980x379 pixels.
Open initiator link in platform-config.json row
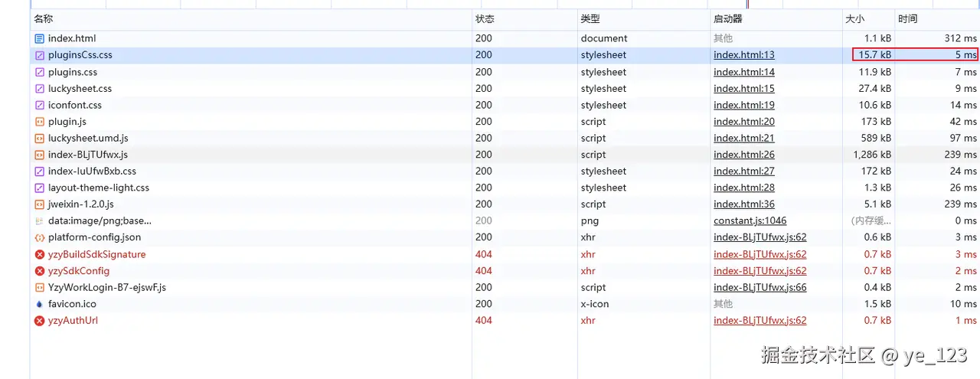click(x=760, y=237)
